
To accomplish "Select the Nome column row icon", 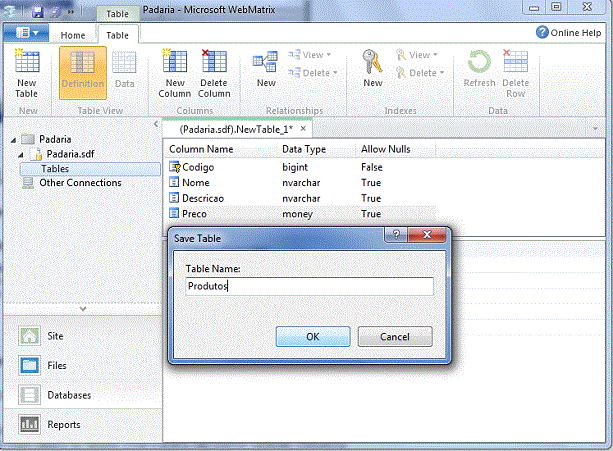I will (174, 182).
